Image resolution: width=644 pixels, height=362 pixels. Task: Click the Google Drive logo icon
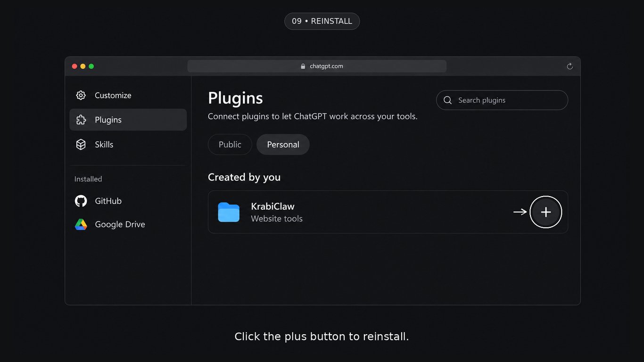click(81, 224)
